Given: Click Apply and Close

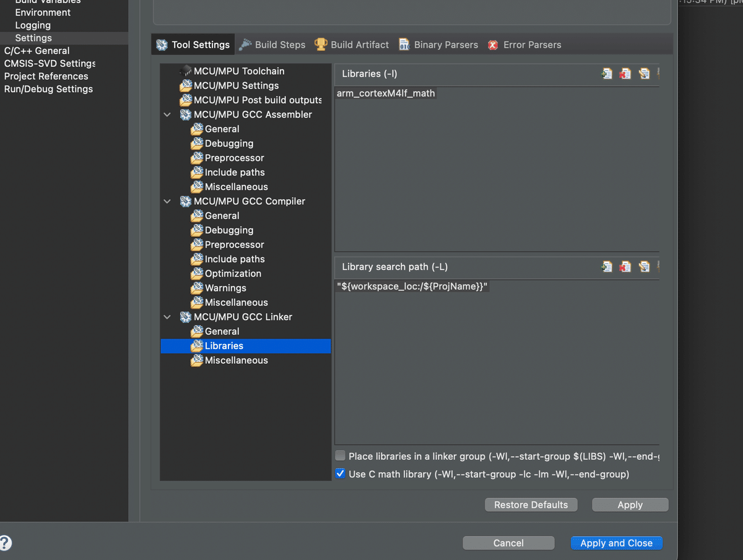Looking at the screenshot, I should click(616, 543).
